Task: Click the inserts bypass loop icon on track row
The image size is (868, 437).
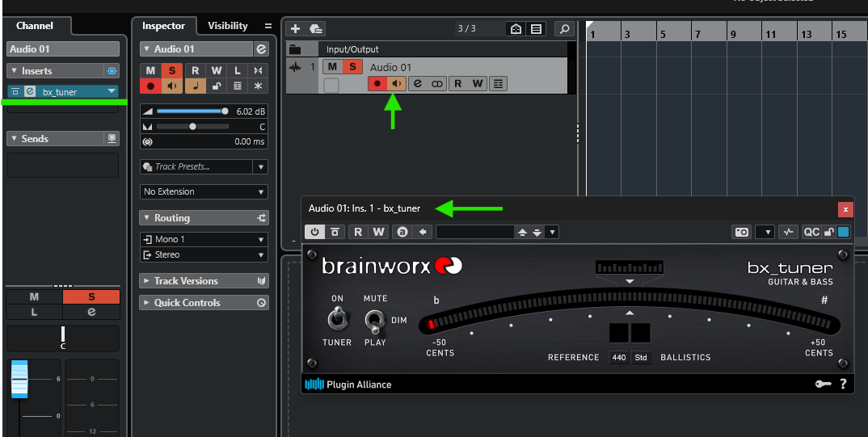Action: 437,83
